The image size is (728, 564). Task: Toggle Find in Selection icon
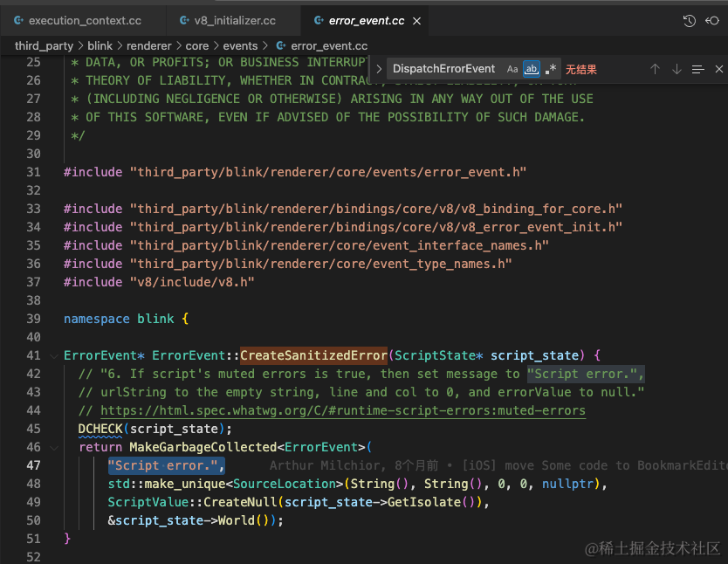pyautogui.click(x=697, y=69)
